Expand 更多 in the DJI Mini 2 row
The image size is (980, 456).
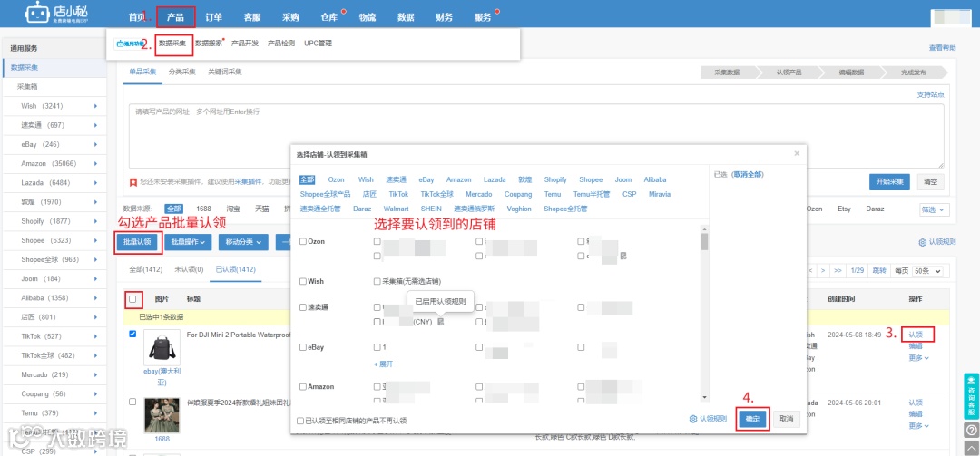[x=918, y=358]
